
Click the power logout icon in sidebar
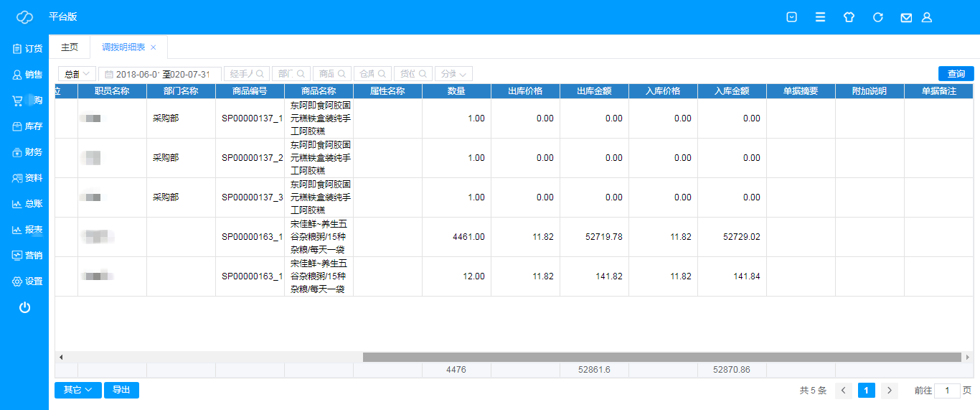(x=24, y=307)
